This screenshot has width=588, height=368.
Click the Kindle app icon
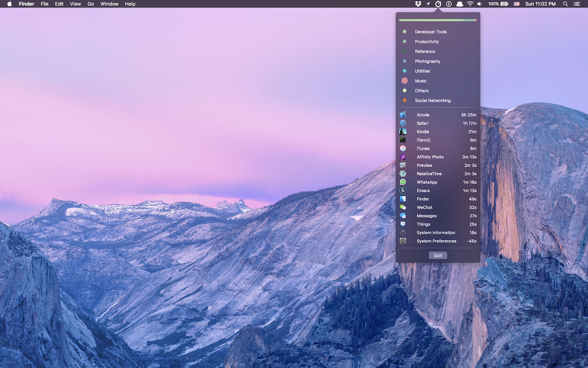pos(403,132)
